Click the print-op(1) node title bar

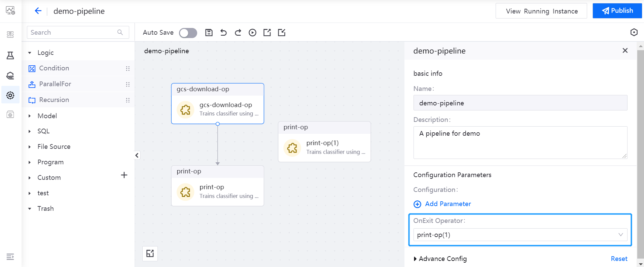coord(324,128)
